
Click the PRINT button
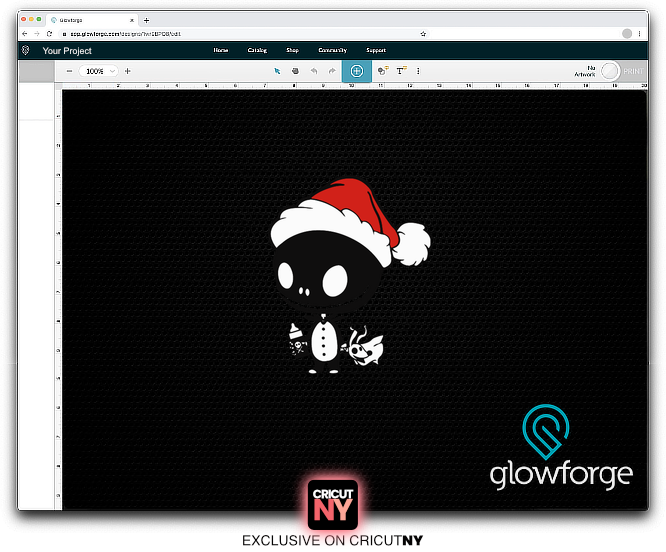tap(633, 71)
